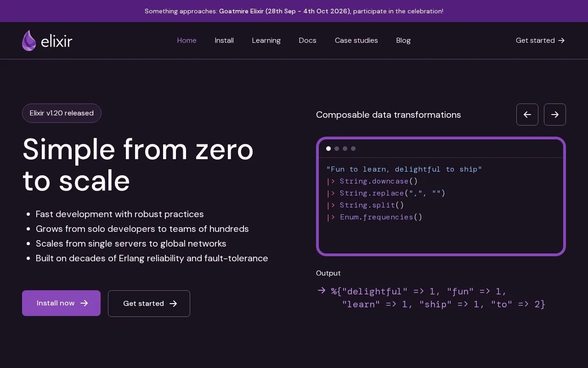Click the Fast development bullet point
The image size is (588, 368).
point(120,214)
